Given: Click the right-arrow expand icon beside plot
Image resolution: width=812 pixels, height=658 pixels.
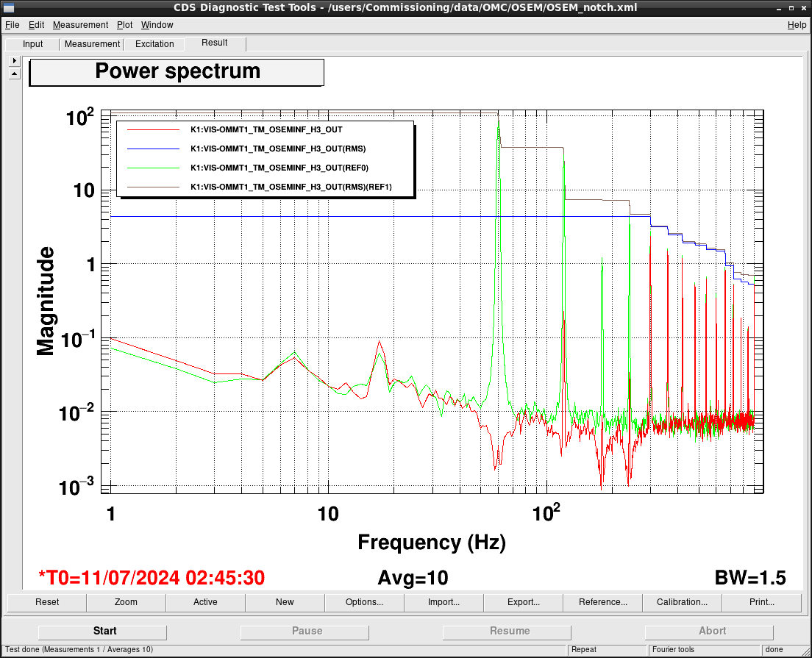Looking at the screenshot, I should point(15,60).
